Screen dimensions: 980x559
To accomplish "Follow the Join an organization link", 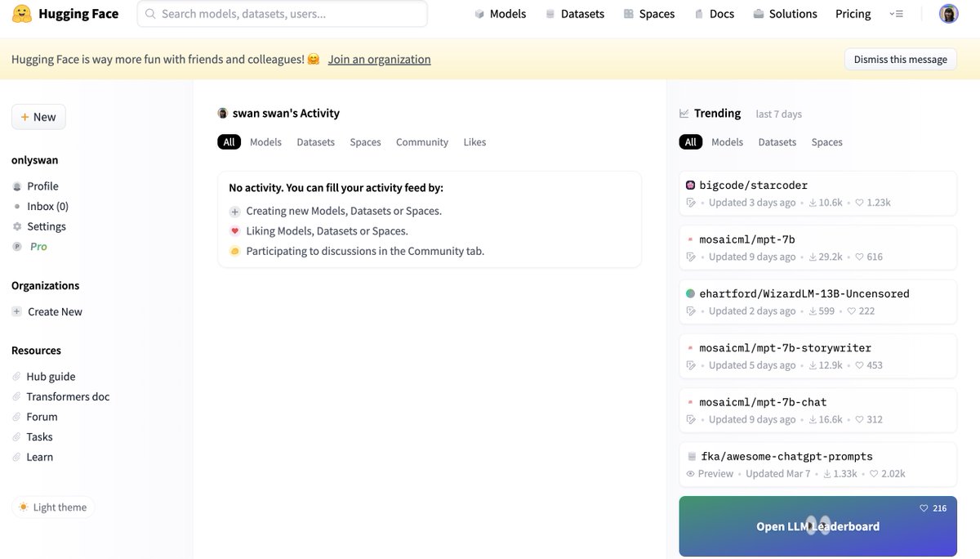I will pyautogui.click(x=379, y=59).
